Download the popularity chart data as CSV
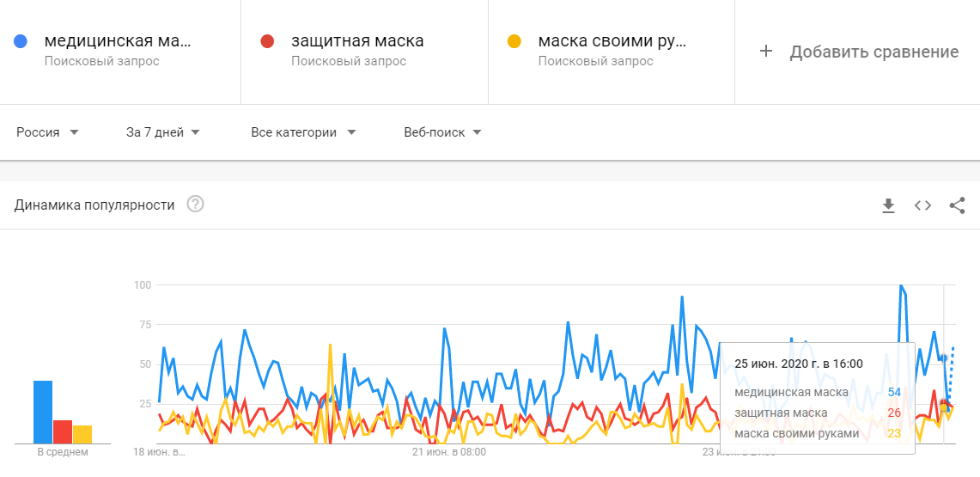This screenshot has height=477, width=980. tap(889, 205)
